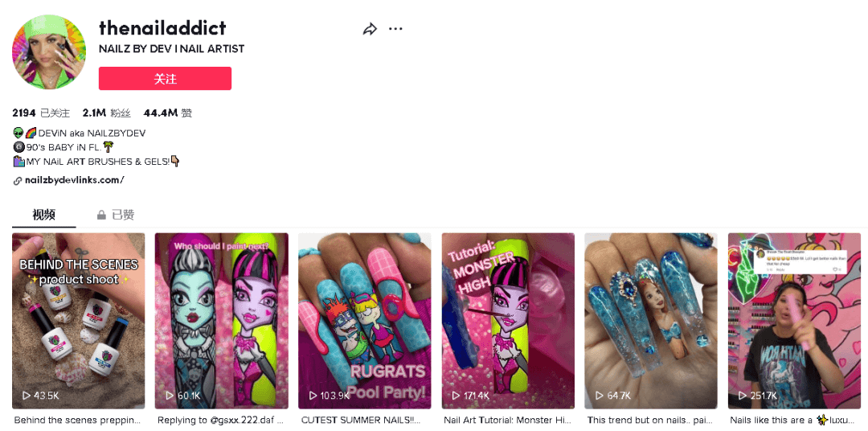Click the lock icon on the liked tab
868x431 pixels.
101,215
